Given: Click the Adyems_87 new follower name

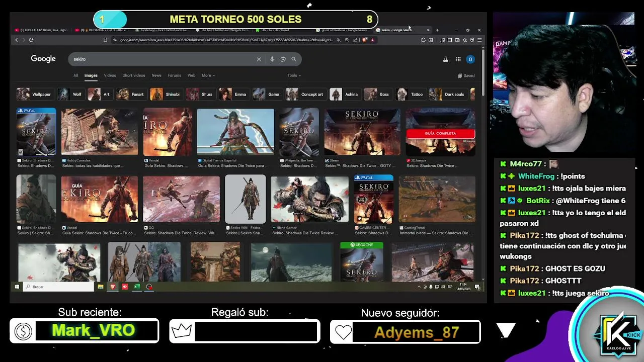Looking at the screenshot, I should [x=417, y=332].
